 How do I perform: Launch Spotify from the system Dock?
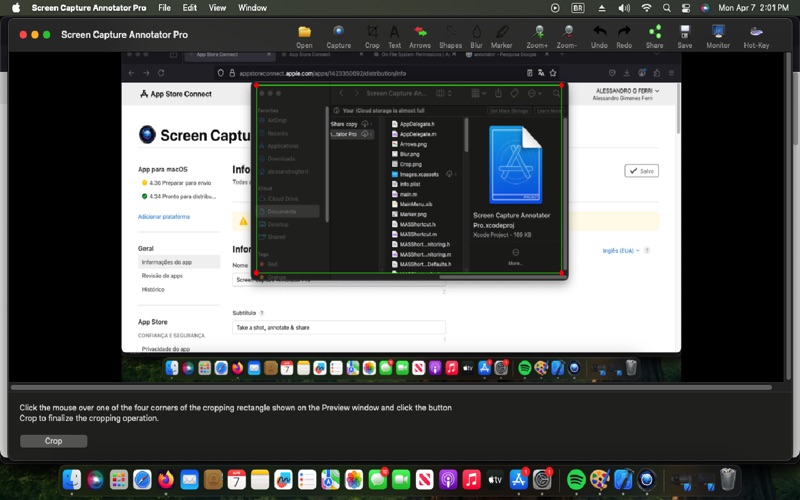[576, 480]
